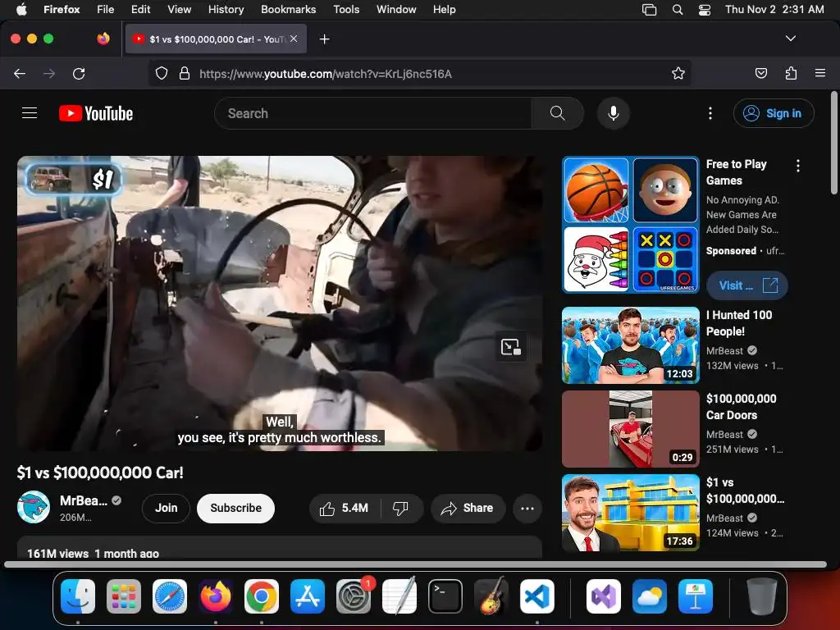Open macOS Control Center in the menu bar
Screen dimensions: 840x630
(705, 10)
